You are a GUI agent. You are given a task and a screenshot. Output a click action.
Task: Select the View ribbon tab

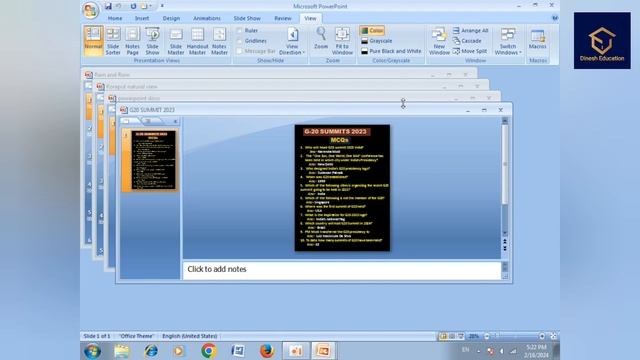(310, 18)
